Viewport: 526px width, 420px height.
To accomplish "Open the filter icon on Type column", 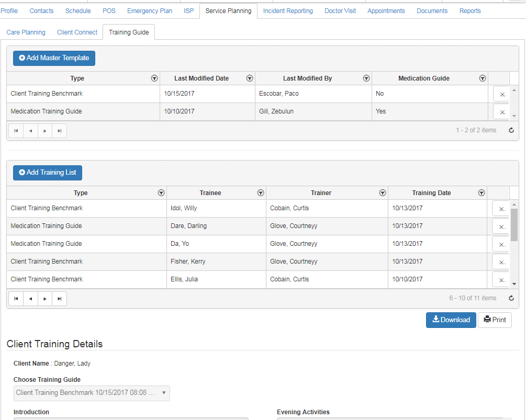I will coord(154,78).
